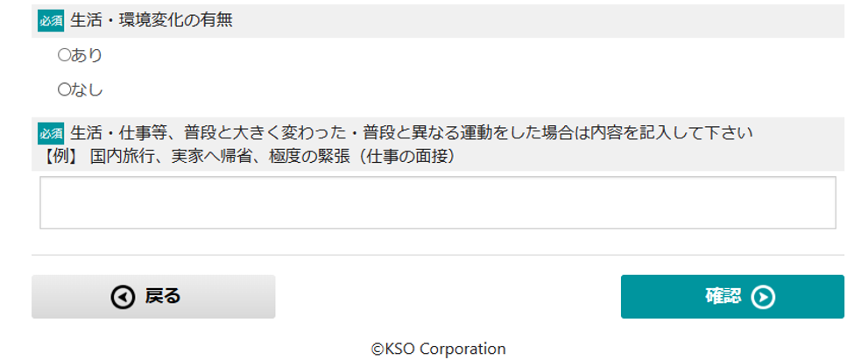Viewport: 868px width, 360px height.
Task: Click the right-arrow circle icon on 確認
Action: [763, 298]
